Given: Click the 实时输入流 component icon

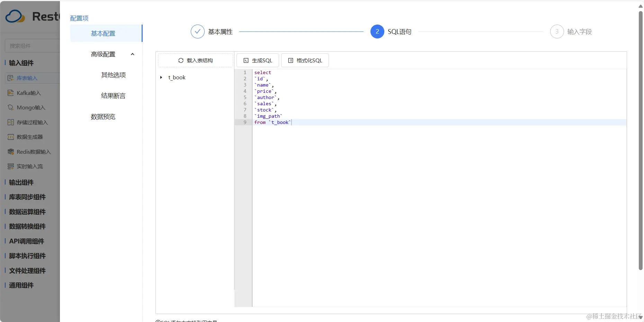Looking at the screenshot, I should pos(11,167).
